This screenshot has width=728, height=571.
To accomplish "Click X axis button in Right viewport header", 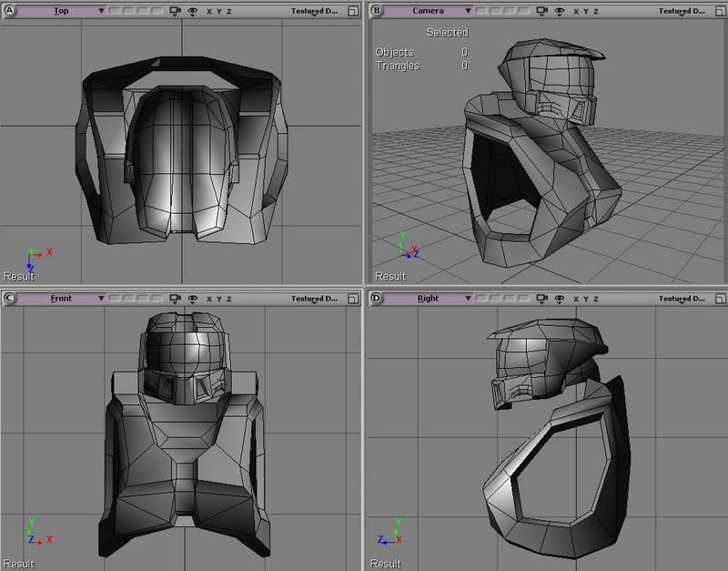I will (576, 299).
